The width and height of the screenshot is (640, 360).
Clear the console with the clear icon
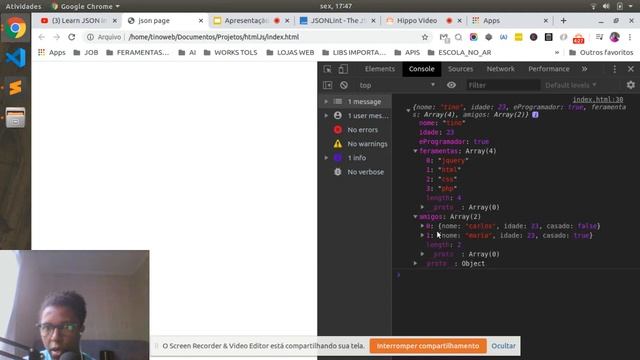pos(344,85)
